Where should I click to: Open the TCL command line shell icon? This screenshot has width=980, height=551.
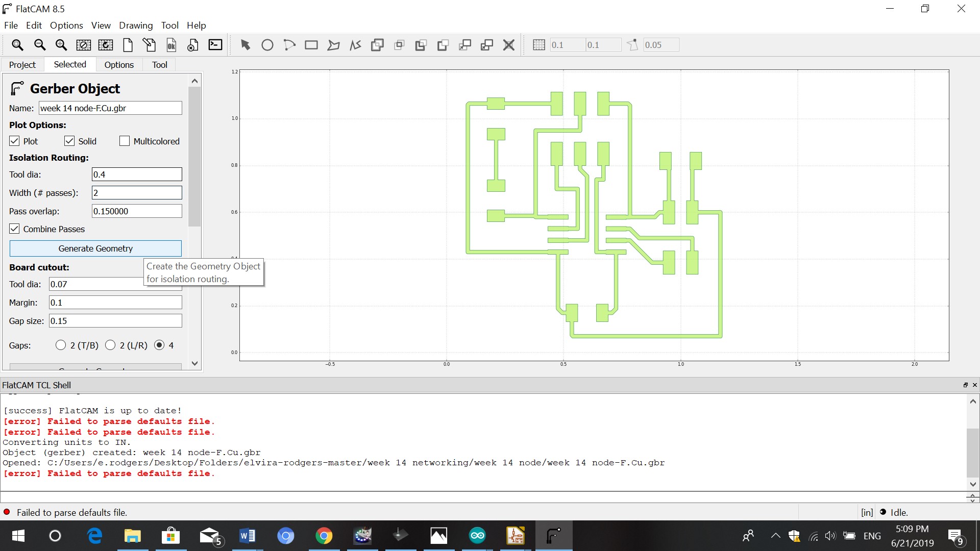pyautogui.click(x=215, y=45)
